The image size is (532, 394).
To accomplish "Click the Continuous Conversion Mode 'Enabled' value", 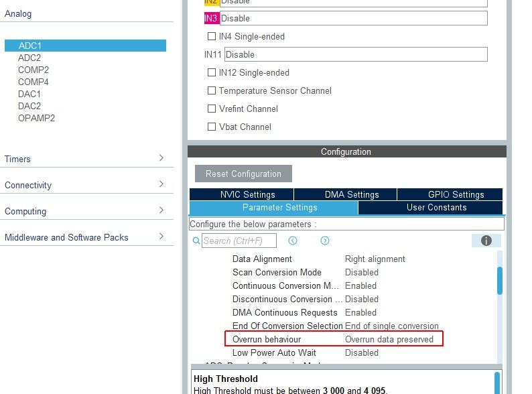I will coord(360,285).
